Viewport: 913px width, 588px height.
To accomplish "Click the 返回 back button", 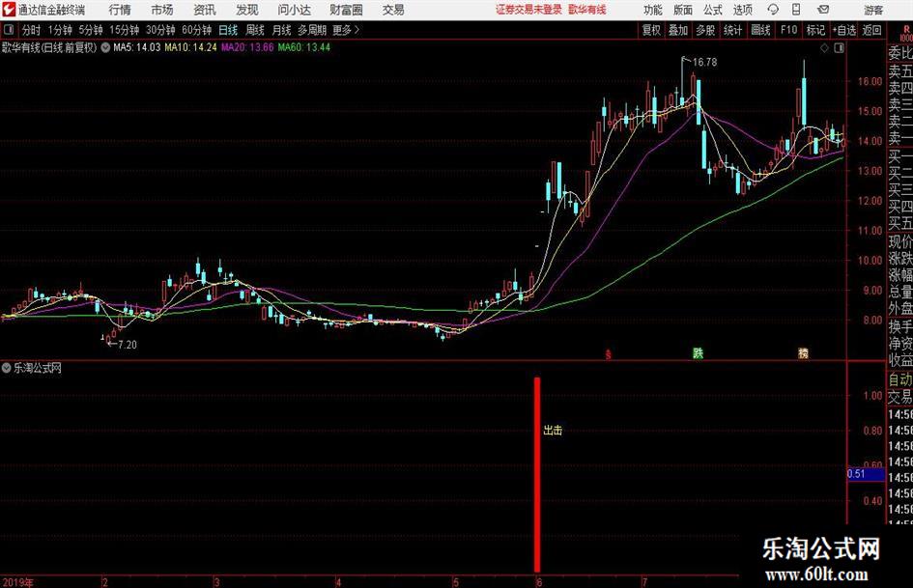I will (x=871, y=30).
